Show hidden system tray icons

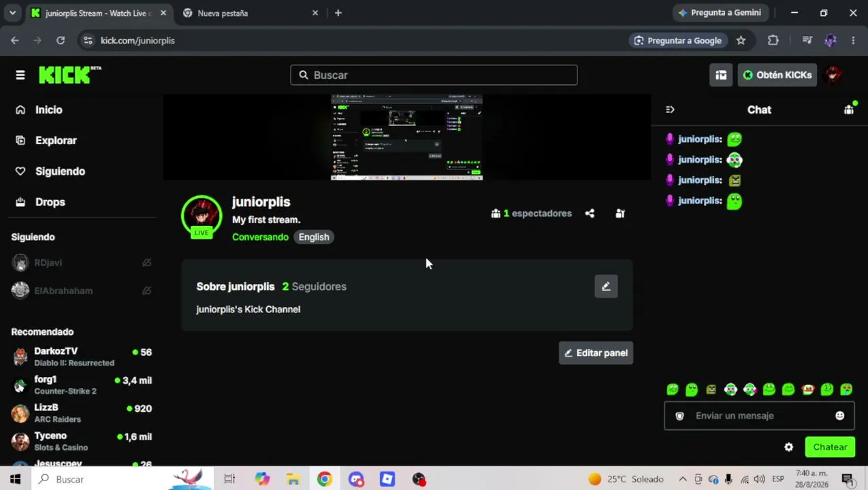tap(683, 479)
